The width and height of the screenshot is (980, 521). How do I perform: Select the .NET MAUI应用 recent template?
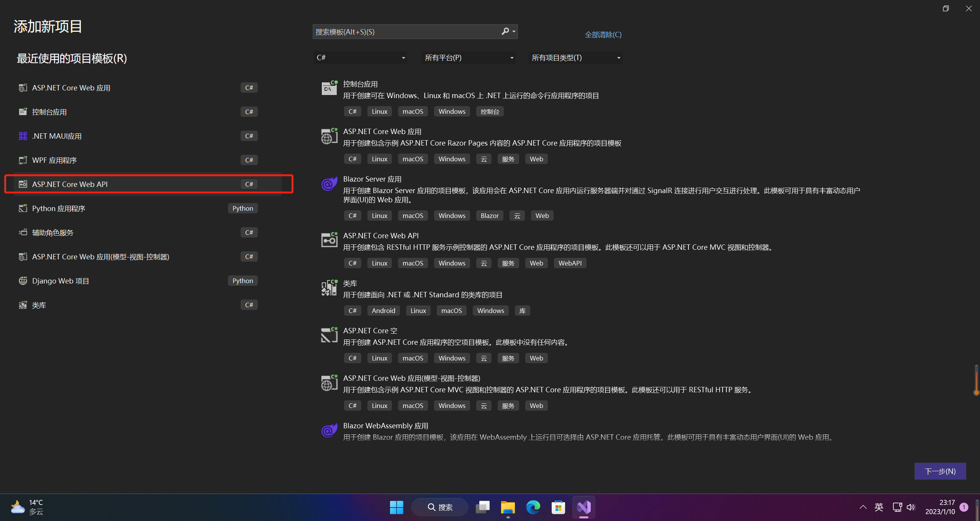coord(56,136)
